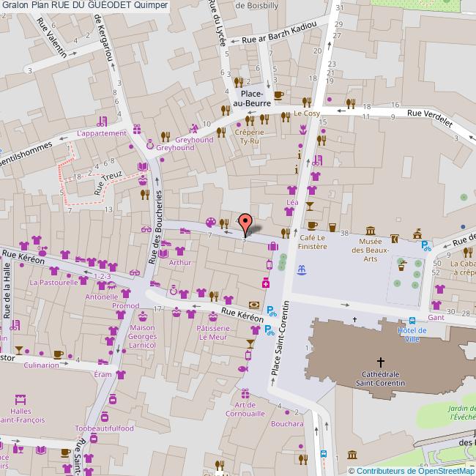Click the art palette icon left of marker
476x476 pixels.
pyautogui.click(x=210, y=222)
